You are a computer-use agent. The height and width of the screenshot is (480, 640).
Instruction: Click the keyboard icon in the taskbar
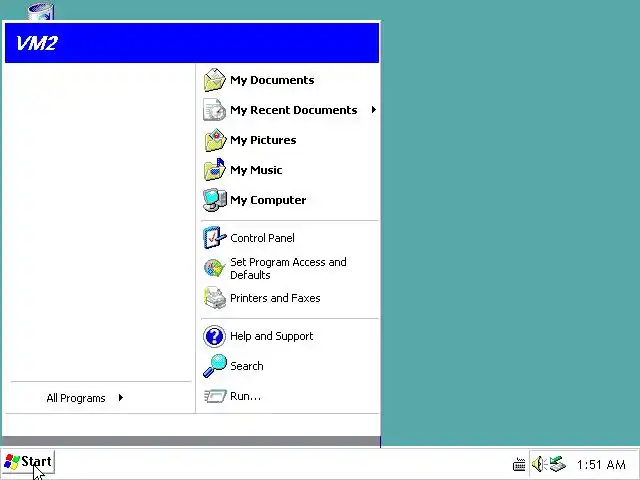519,464
